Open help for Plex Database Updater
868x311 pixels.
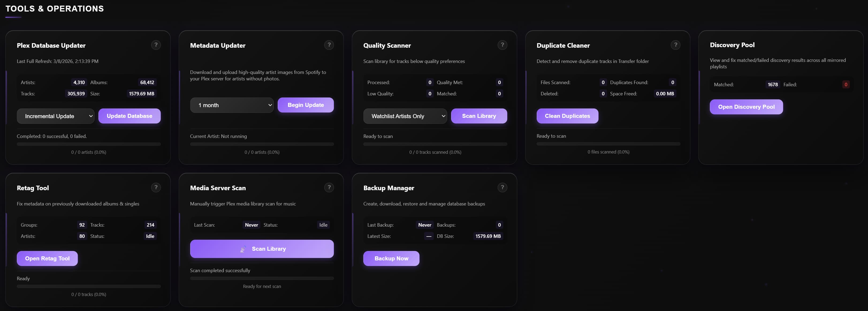(x=156, y=45)
